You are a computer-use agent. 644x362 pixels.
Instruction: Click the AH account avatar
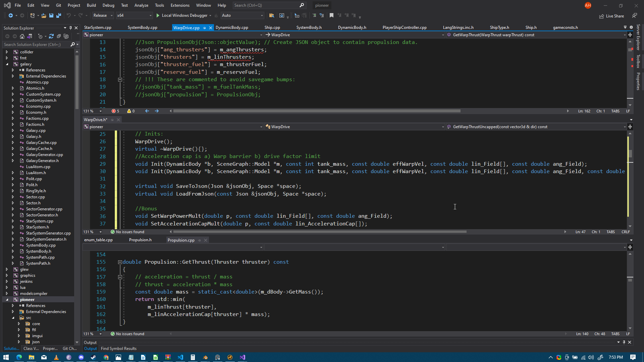[588, 5]
